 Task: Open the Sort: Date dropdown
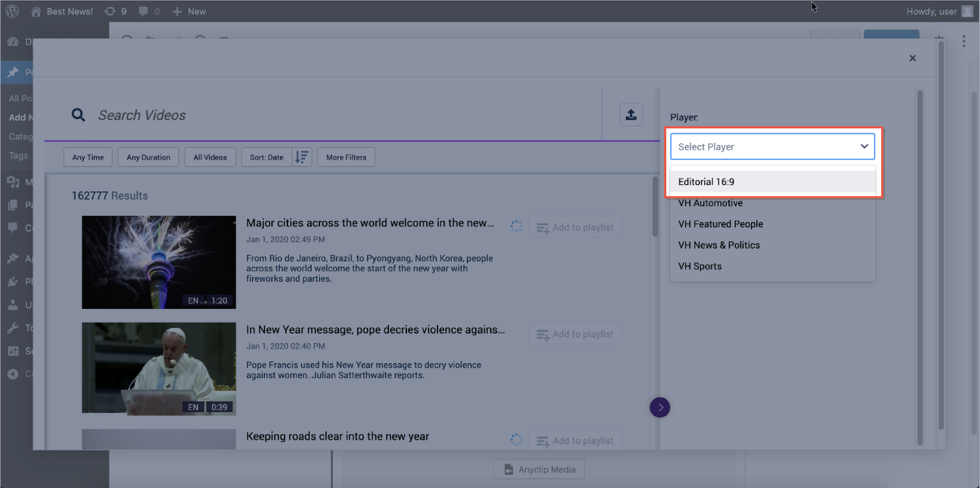(267, 157)
